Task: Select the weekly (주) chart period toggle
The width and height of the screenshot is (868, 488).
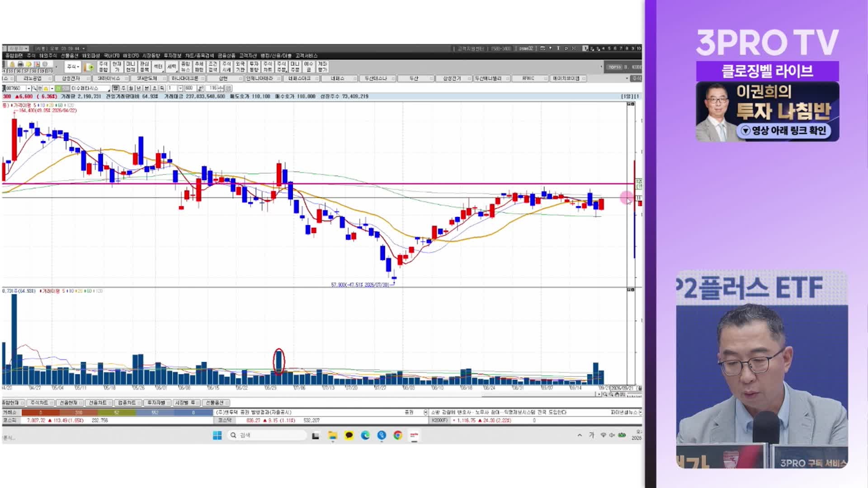Action: tap(123, 88)
